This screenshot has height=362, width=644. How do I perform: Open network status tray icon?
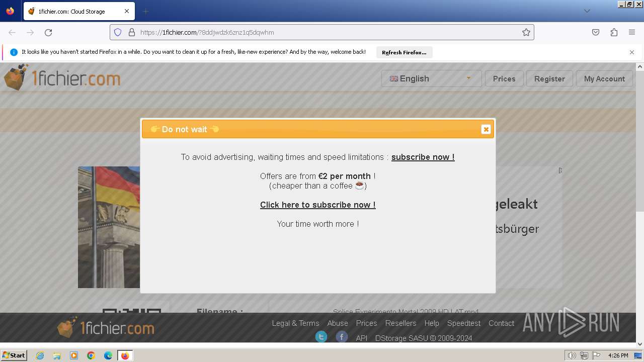pyautogui.click(x=584, y=355)
